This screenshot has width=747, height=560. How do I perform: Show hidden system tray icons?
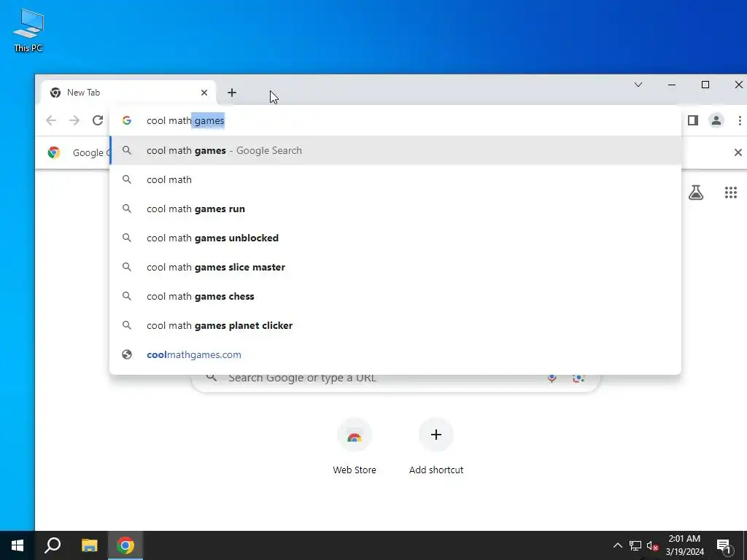617,545
